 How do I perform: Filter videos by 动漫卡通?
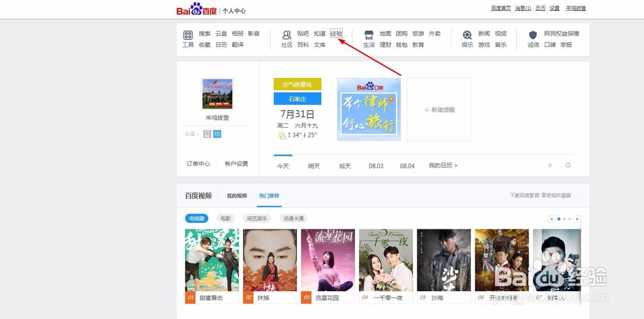(294, 218)
